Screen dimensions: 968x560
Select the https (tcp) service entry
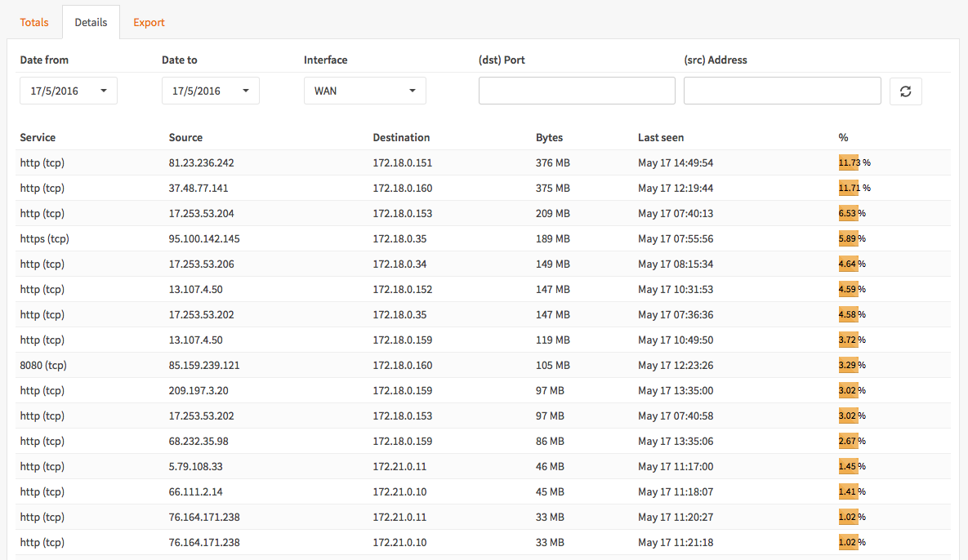click(x=44, y=238)
